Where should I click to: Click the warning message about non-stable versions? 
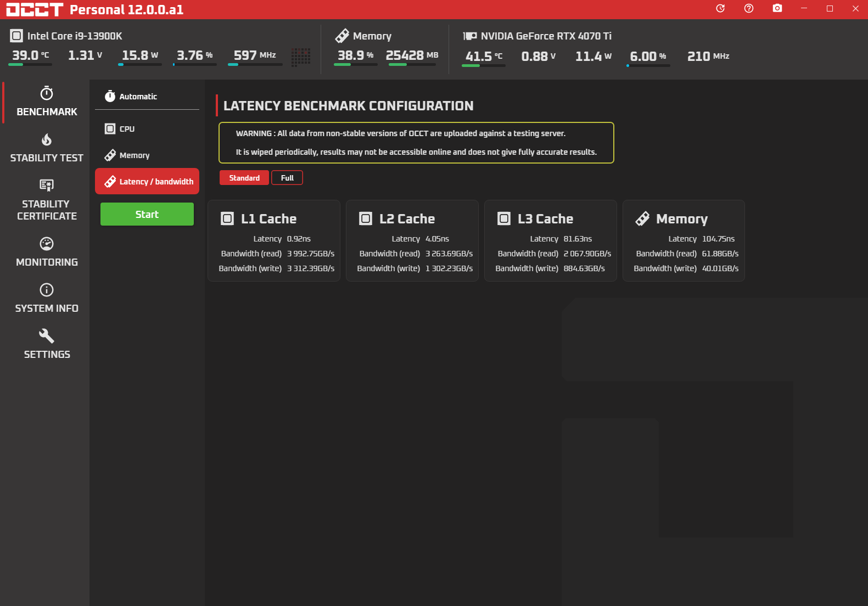click(416, 143)
